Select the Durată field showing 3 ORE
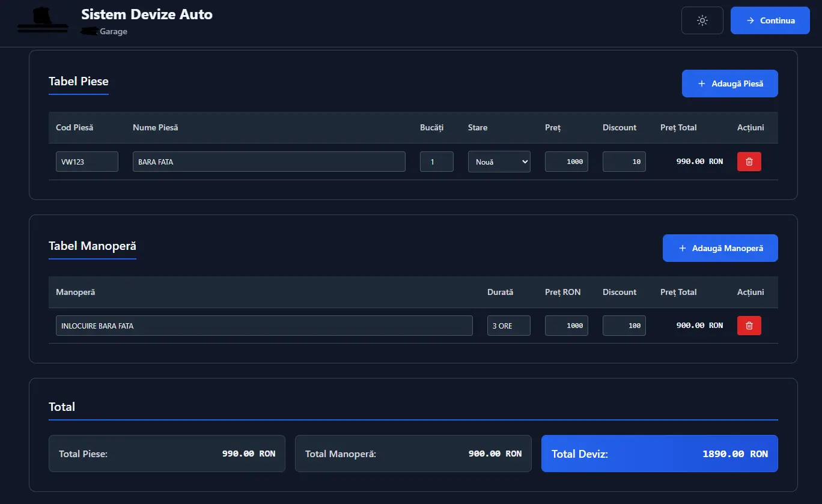Viewport: 822px width, 504px height. click(x=508, y=326)
